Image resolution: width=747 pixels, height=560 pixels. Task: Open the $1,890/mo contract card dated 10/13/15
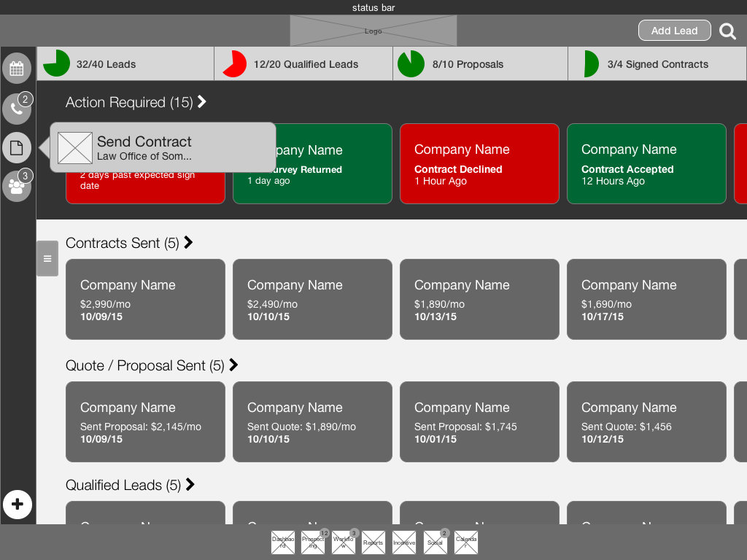[x=479, y=299]
